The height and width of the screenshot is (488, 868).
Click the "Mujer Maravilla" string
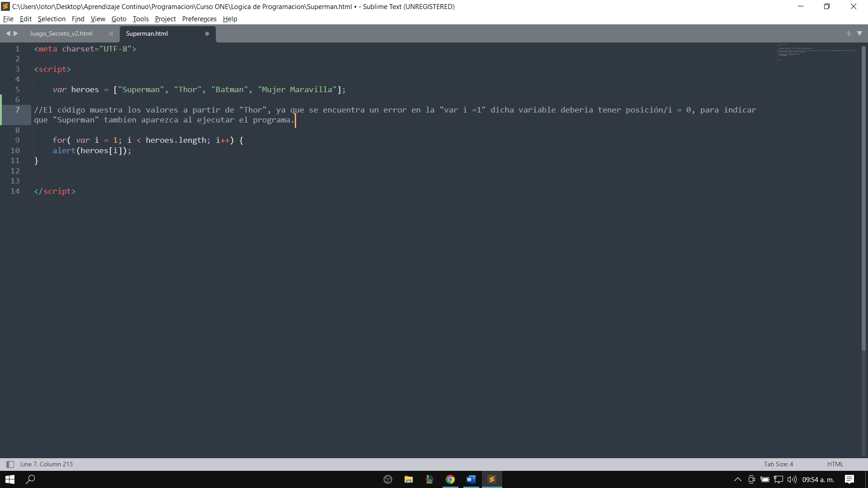point(297,89)
